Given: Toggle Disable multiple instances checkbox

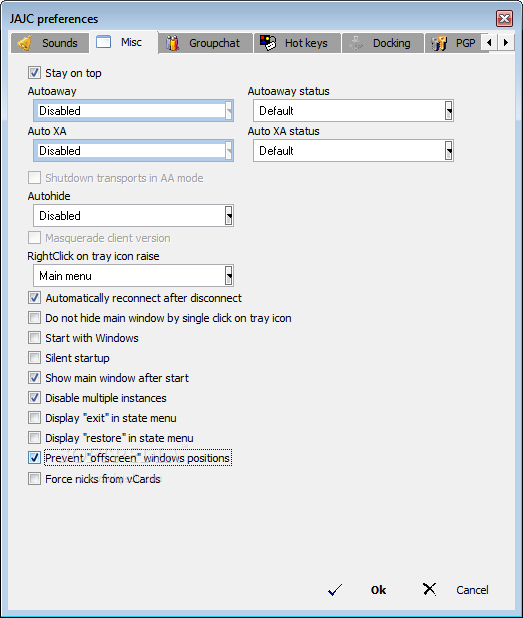Looking at the screenshot, I should click(x=34, y=398).
